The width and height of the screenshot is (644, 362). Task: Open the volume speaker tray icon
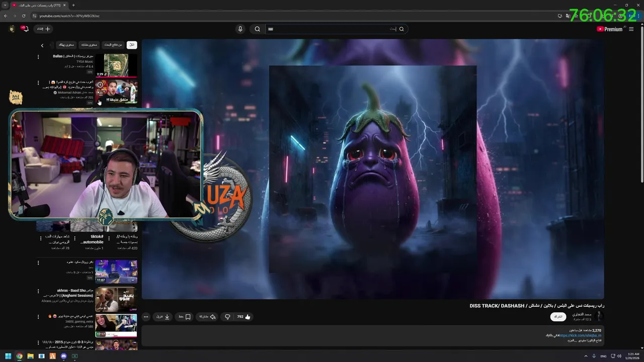tap(619, 356)
